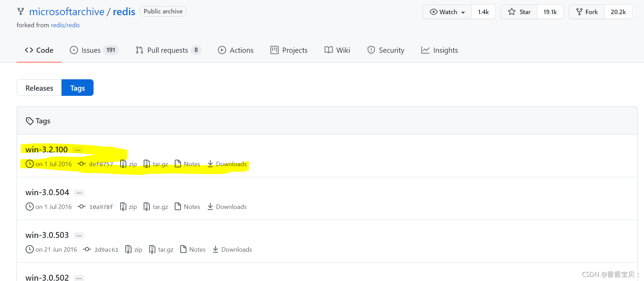
Task: Open Downloads for win-3.0.504
Action: pyautogui.click(x=227, y=207)
